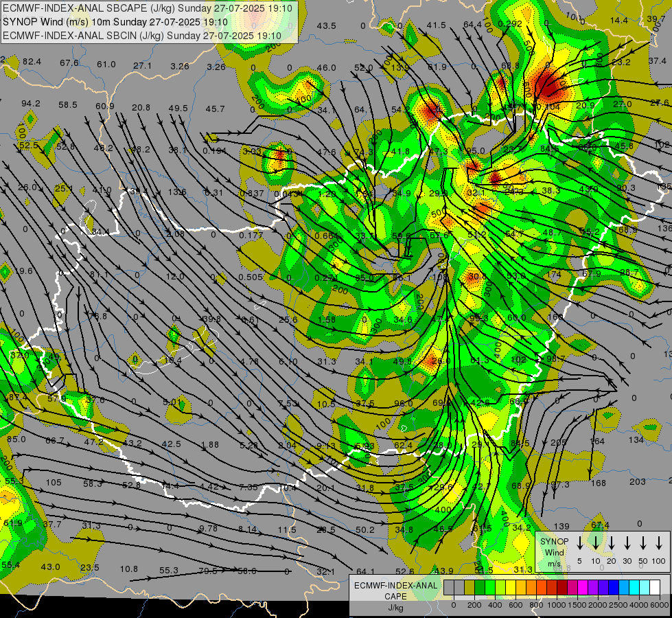The height and width of the screenshot is (618, 672).
Task: Click the 174 value on the map
Action: 554,274
